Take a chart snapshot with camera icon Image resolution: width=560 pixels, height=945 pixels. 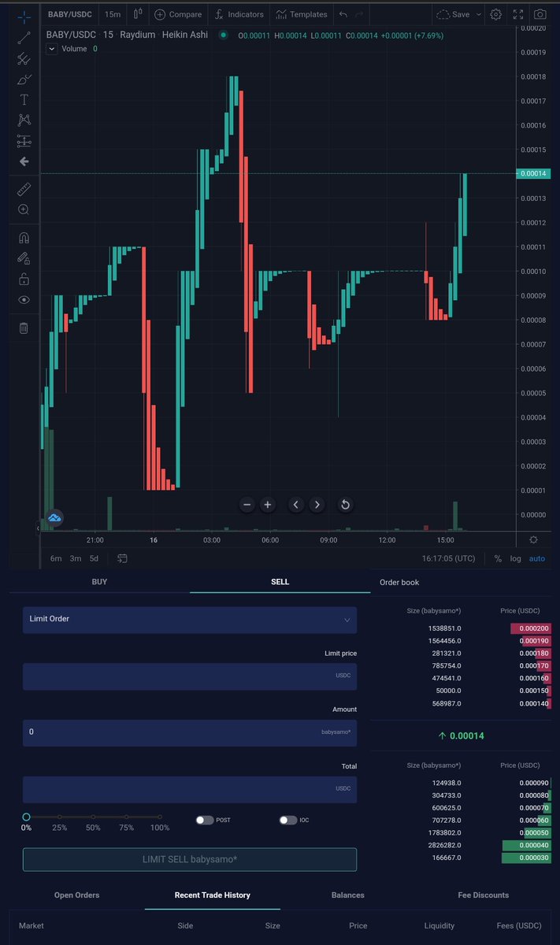[540, 14]
